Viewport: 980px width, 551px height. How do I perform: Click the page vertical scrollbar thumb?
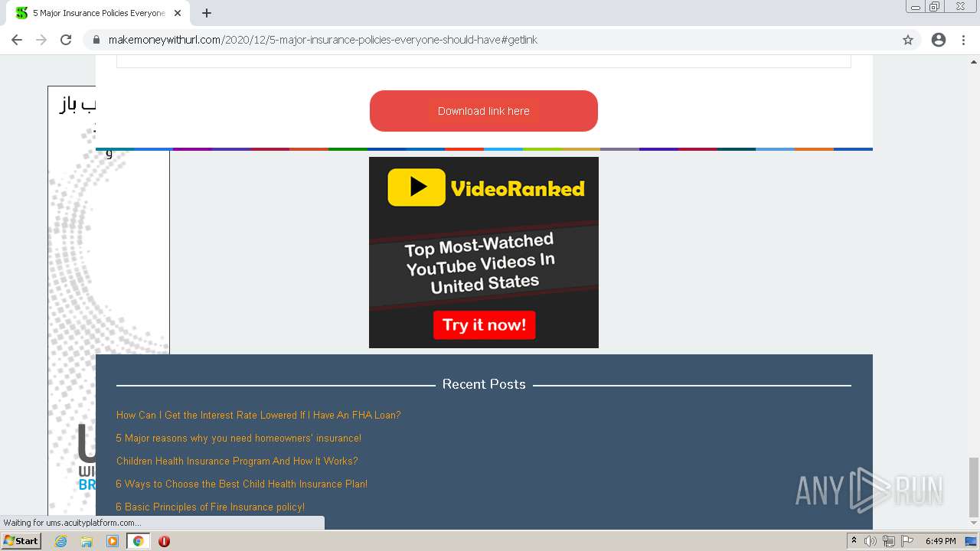click(x=974, y=487)
